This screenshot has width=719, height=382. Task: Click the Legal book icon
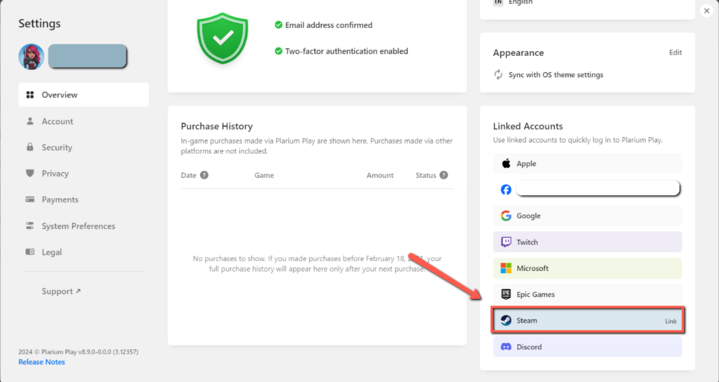coord(30,252)
